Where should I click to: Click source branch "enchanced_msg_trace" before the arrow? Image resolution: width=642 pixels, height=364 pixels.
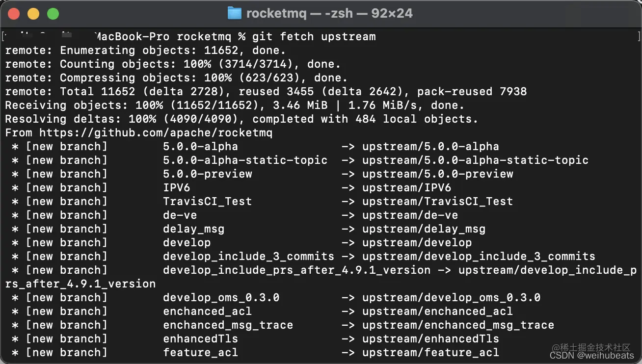228,325
